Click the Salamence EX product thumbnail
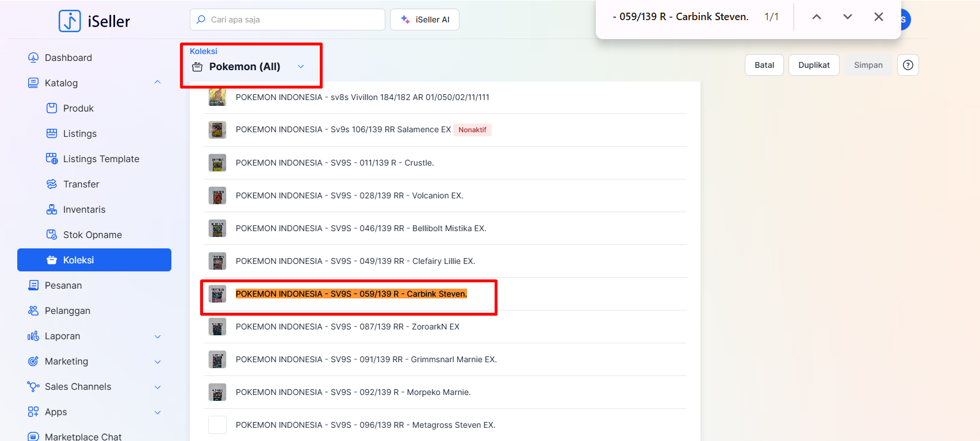 [x=217, y=130]
